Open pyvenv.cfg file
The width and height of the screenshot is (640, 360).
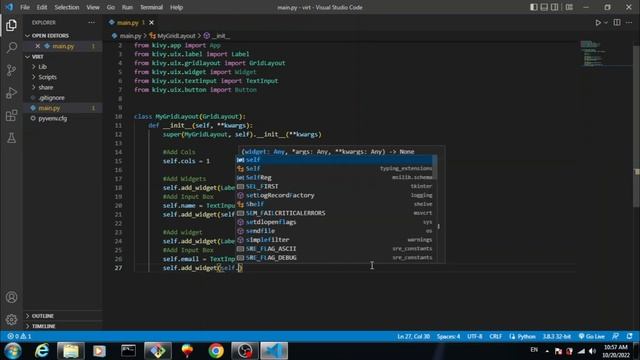(62, 118)
